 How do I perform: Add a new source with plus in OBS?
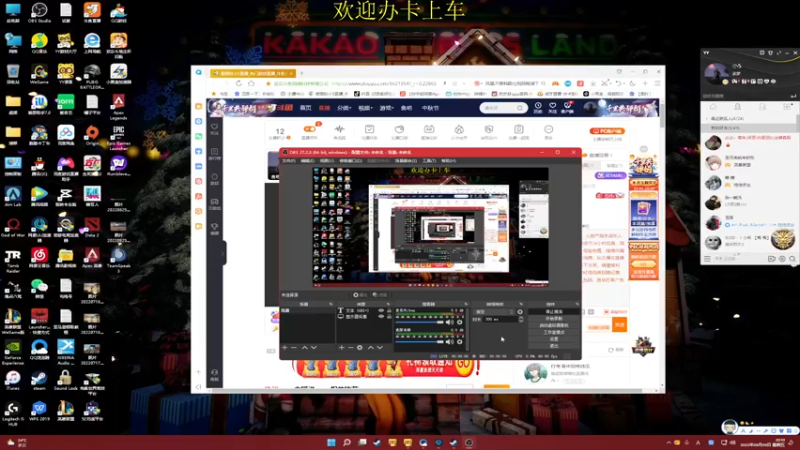(341, 347)
